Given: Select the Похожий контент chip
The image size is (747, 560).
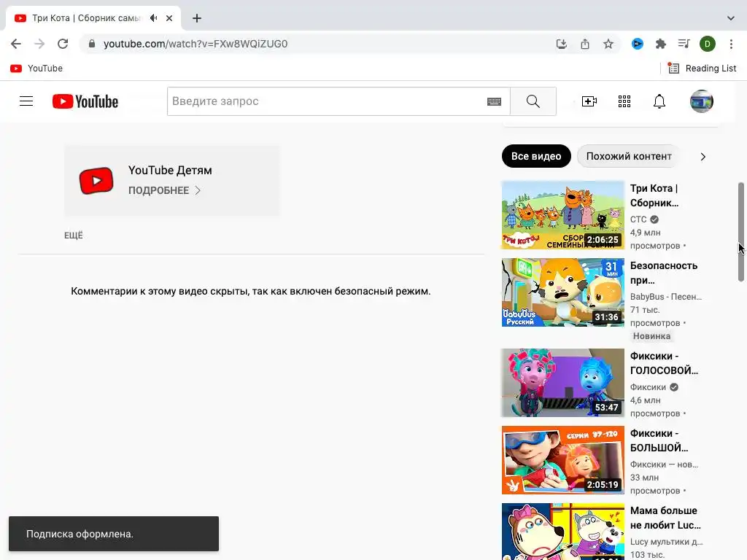Looking at the screenshot, I should (x=628, y=156).
